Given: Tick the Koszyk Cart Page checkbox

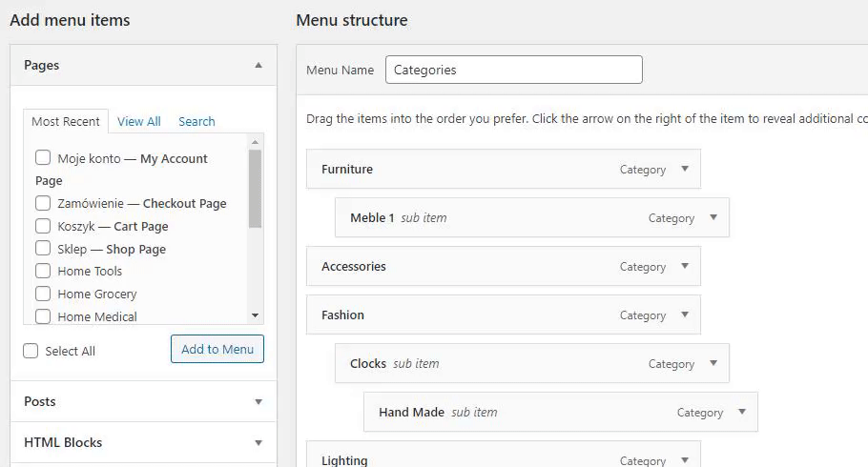Looking at the screenshot, I should coord(43,226).
